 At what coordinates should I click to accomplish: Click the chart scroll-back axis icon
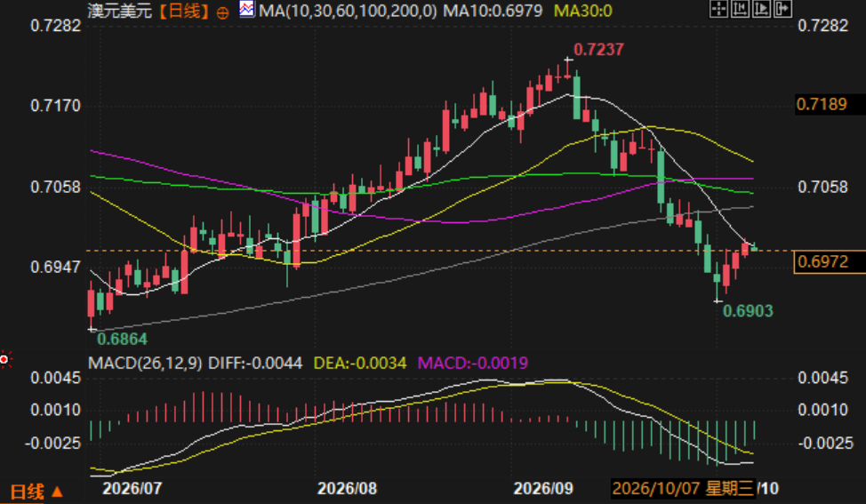point(740,8)
